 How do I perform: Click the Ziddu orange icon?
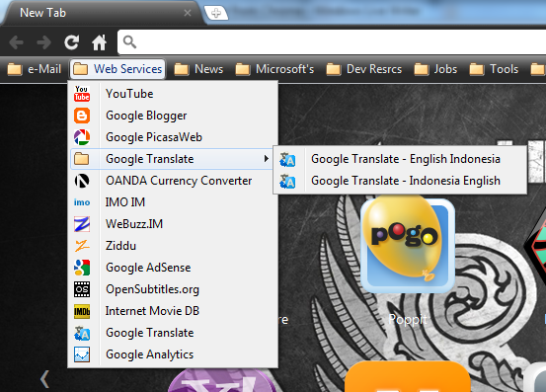(x=82, y=246)
